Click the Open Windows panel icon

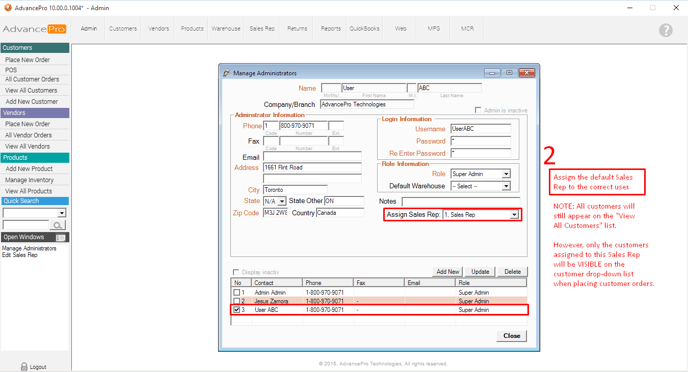click(x=61, y=237)
